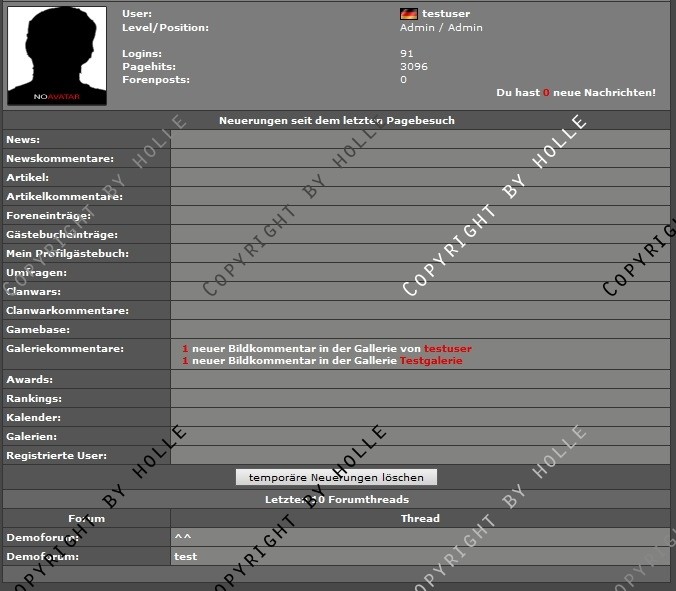676x591 pixels.
Task: Click the Artikel row label
Action: pyautogui.click(x=27, y=178)
